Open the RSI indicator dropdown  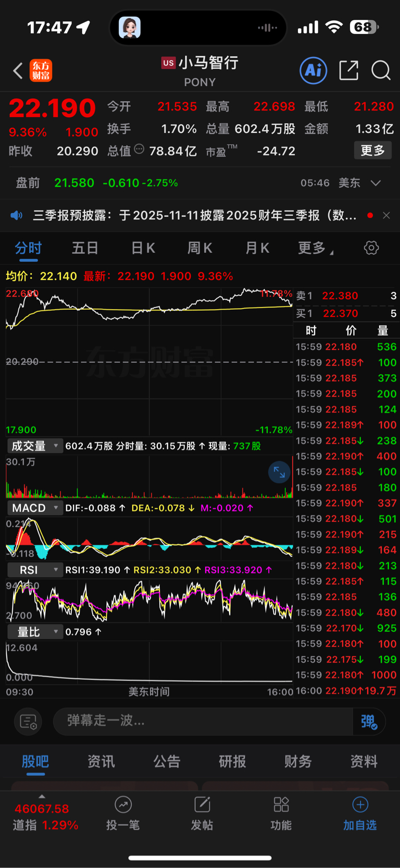(34, 570)
